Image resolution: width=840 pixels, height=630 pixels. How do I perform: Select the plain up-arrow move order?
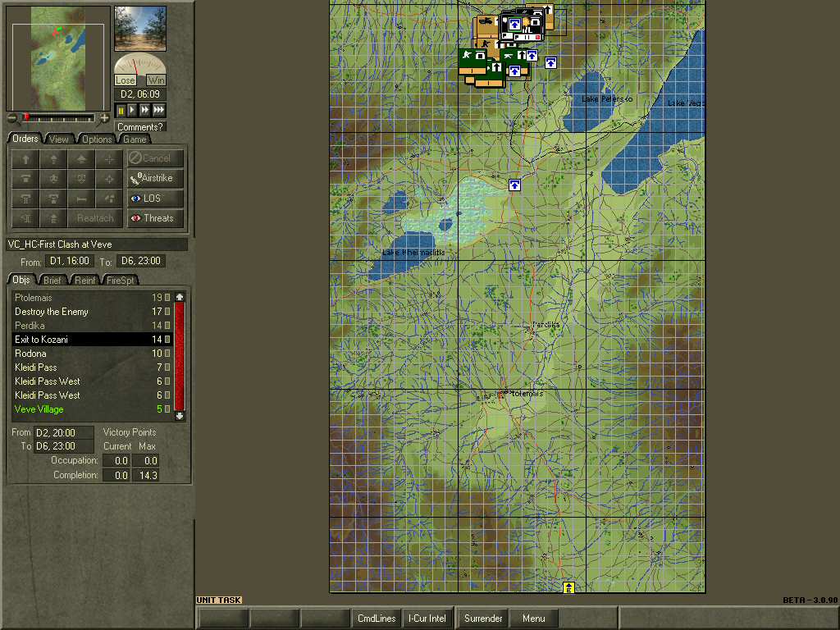25,158
